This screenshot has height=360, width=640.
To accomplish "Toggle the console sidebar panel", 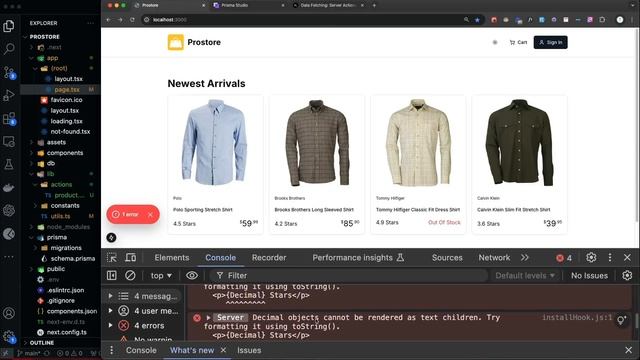I will [x=111, y=276].
